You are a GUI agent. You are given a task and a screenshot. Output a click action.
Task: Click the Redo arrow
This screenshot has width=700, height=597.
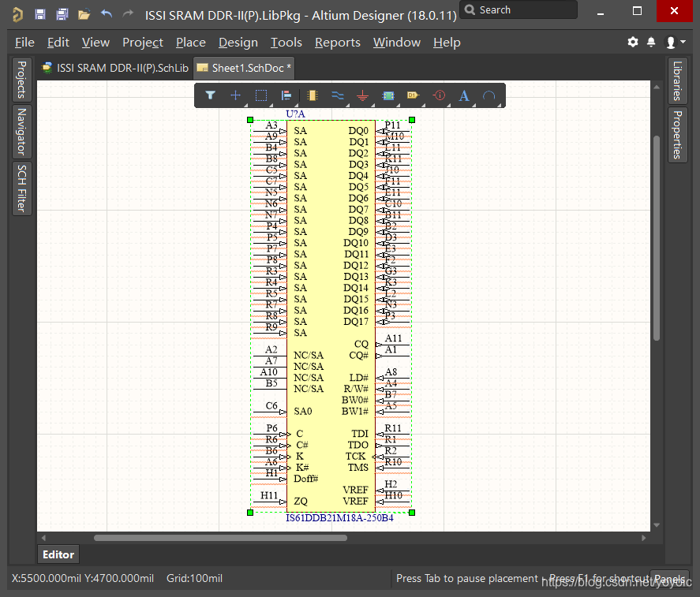[x=128, y=14]
